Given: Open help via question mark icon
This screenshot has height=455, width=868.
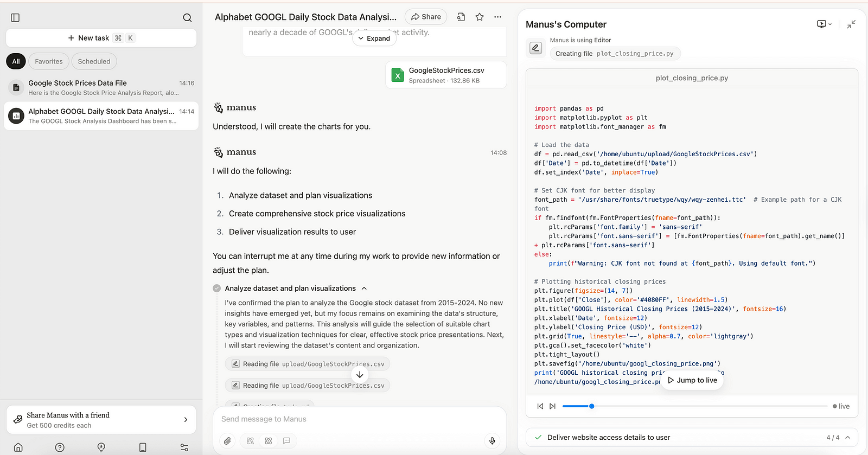Looking at the screenshot, I should (x=60, y=447).
